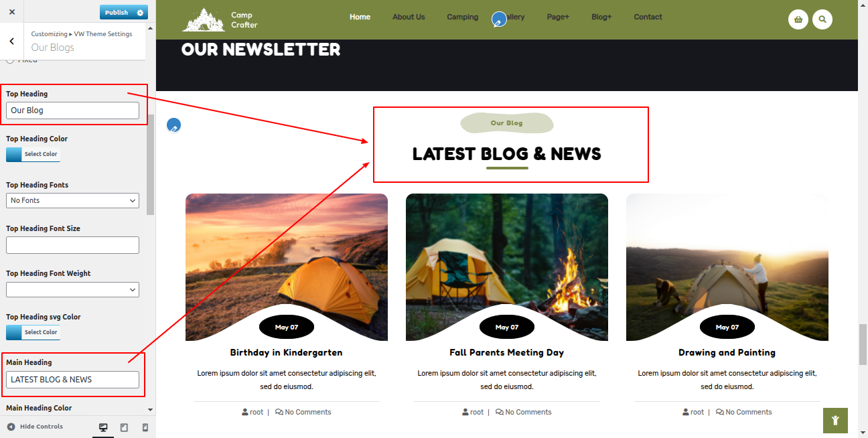Open Publish settings gear icon
The width and height of the screenshot is (868, 438).
tap(140, 13)
